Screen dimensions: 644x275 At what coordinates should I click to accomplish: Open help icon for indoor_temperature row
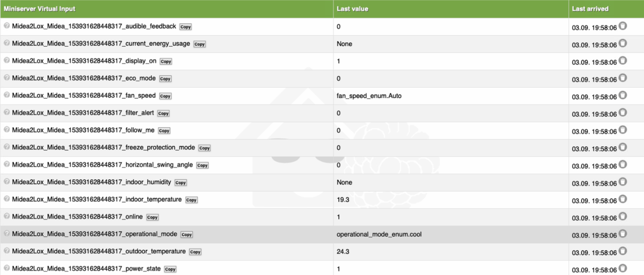[7, 199]
